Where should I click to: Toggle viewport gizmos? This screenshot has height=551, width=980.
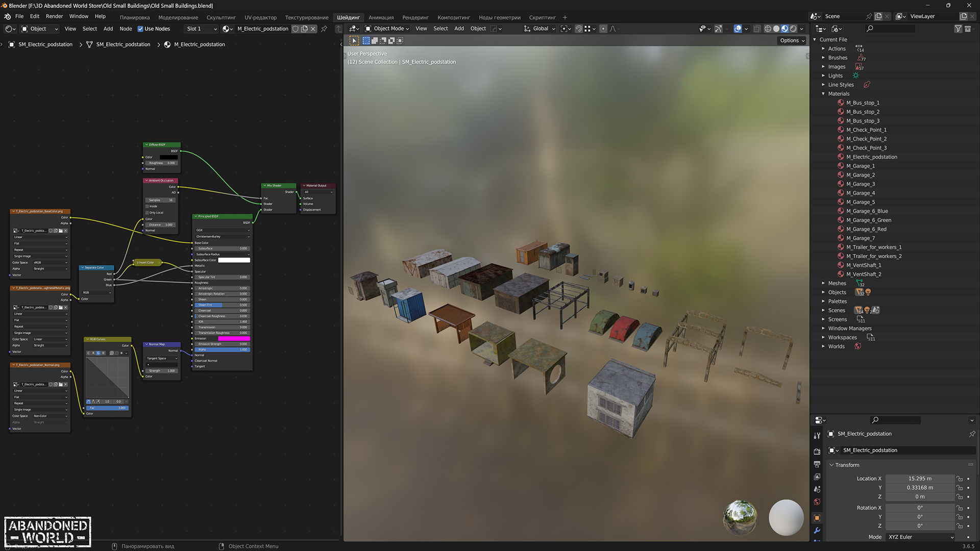[x=718, y=29]
